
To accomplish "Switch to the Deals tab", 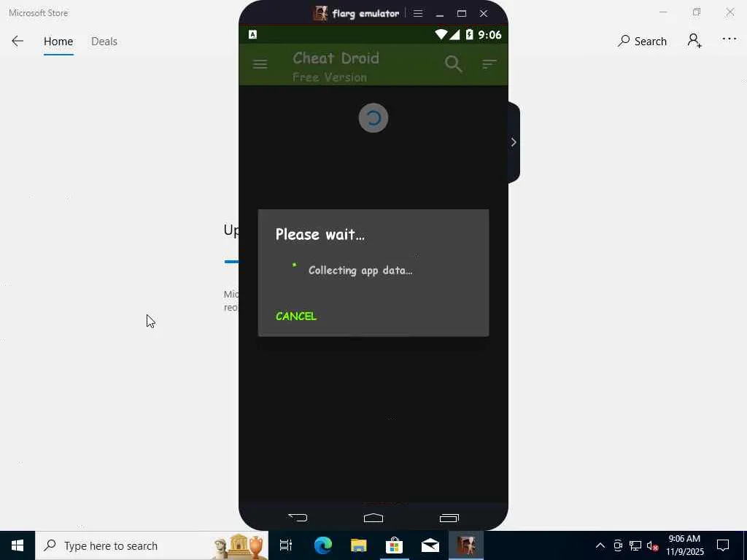I will (104, 42).
